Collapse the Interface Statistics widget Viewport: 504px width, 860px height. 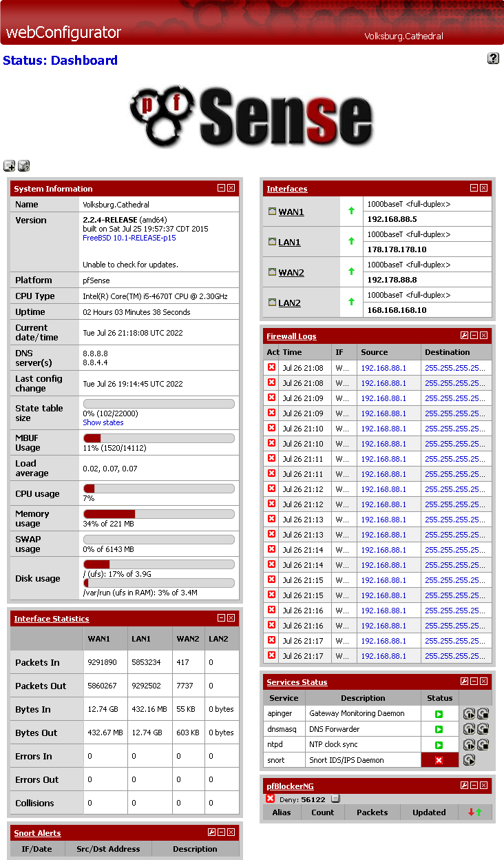click(x=221, y=618)
